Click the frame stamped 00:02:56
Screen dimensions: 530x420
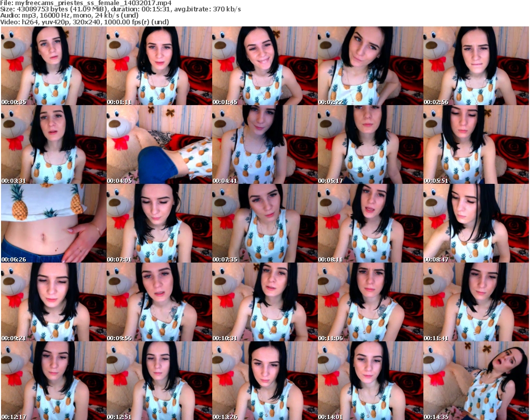pyautogui.click(x=476, y=66)
